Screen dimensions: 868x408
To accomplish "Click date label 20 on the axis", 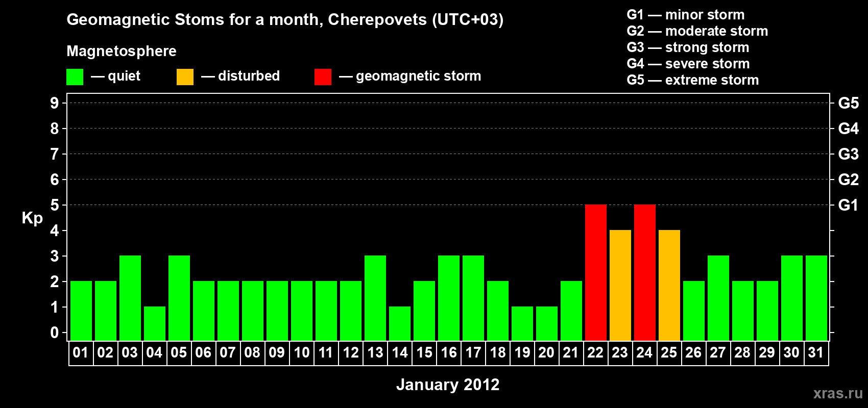I will click(x=546, y=353).
